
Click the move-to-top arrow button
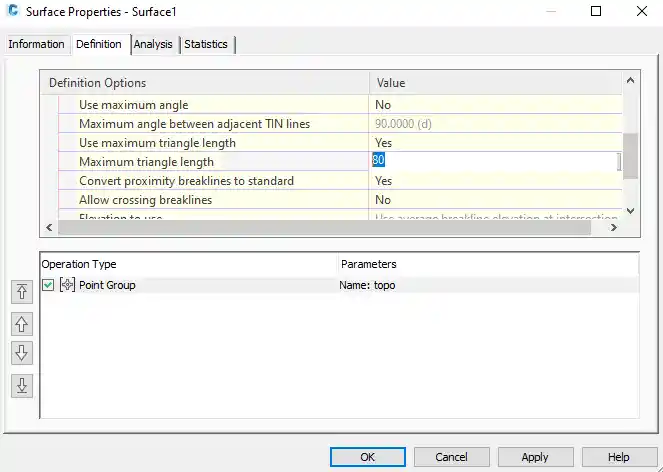click(22, 292)
